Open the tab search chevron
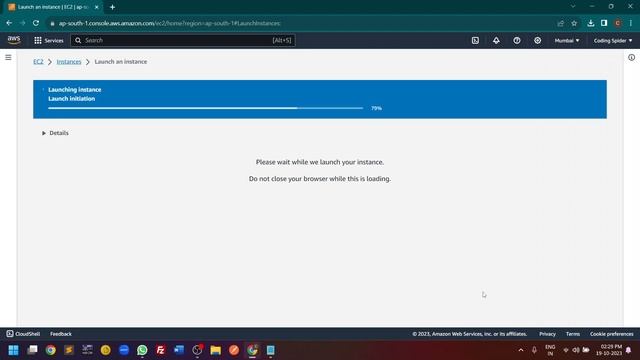 tap(573, 7)
